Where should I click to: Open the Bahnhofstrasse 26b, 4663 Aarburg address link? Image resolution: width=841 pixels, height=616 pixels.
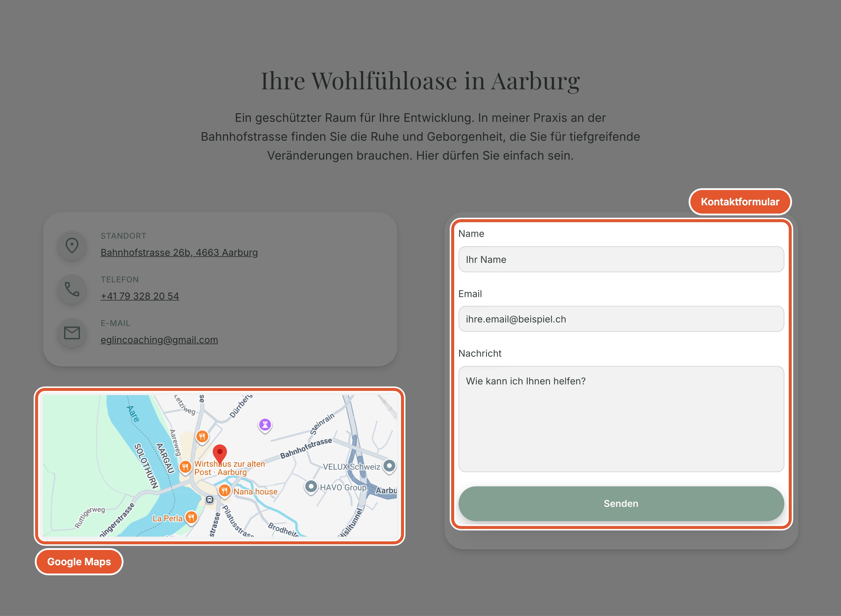pyautogui.click(x=179, y=253)
